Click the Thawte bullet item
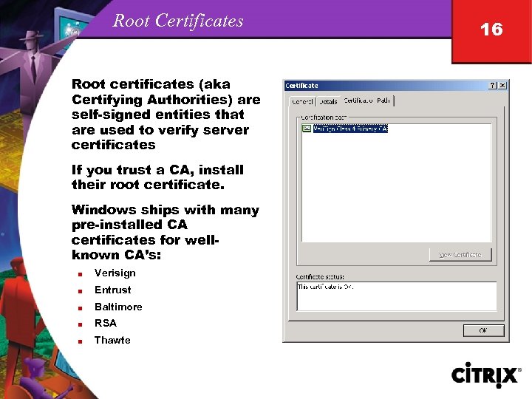 point(112,340)
